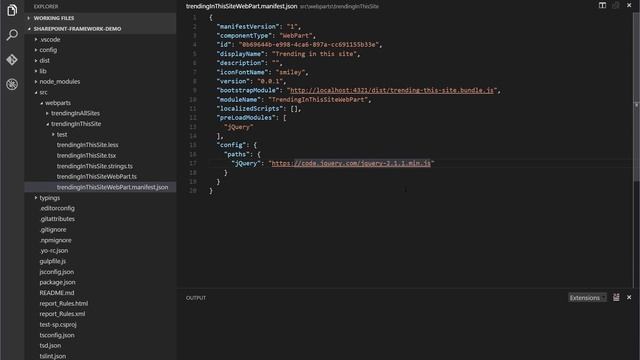
Task: Expand the node_modules folder
Action: click(x=60, y=82)
